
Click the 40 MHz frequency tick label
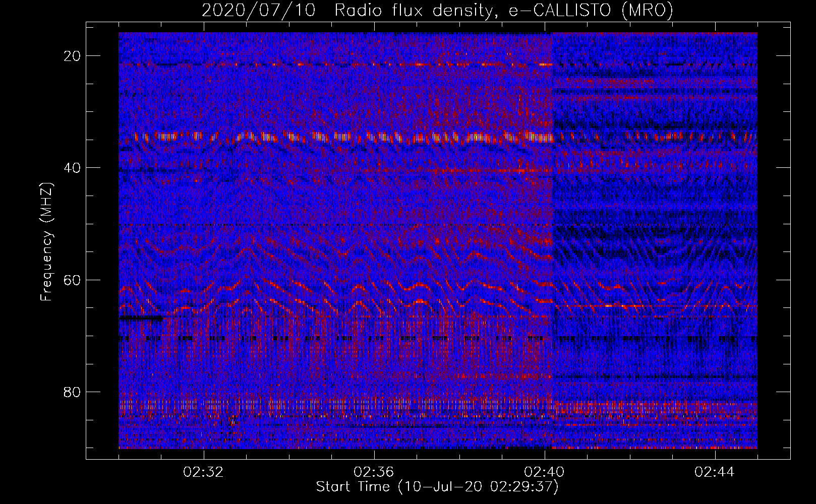coord(73,168)
